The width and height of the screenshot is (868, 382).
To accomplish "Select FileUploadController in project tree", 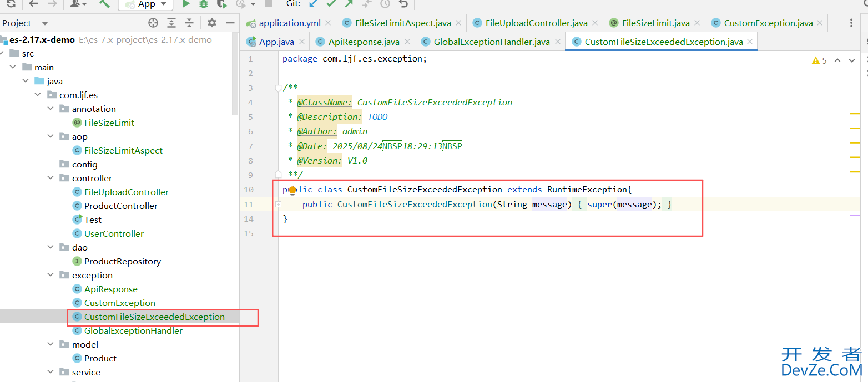I will tap(127, 192).
